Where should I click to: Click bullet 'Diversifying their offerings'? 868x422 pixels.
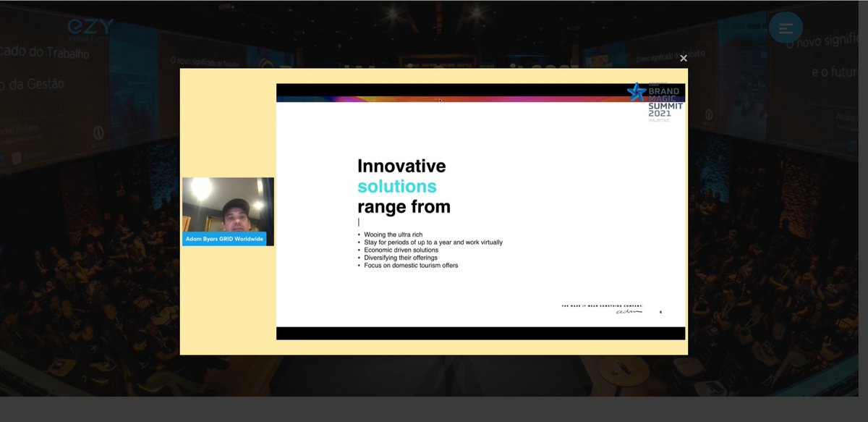click(401, 258)
